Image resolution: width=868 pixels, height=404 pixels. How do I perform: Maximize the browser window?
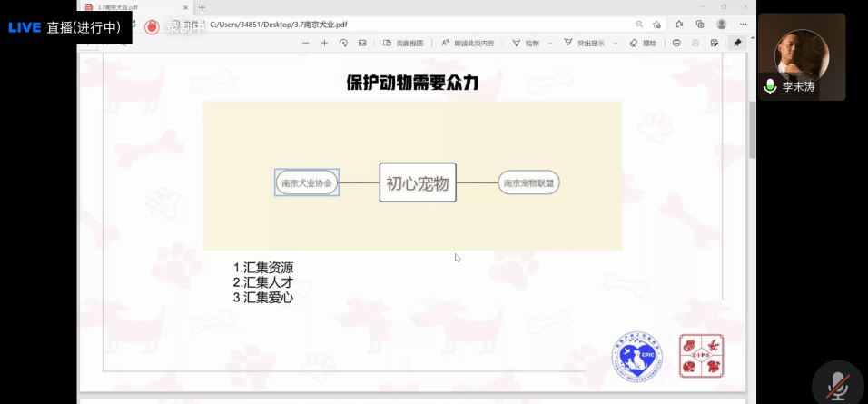click(x=724, y=7)
